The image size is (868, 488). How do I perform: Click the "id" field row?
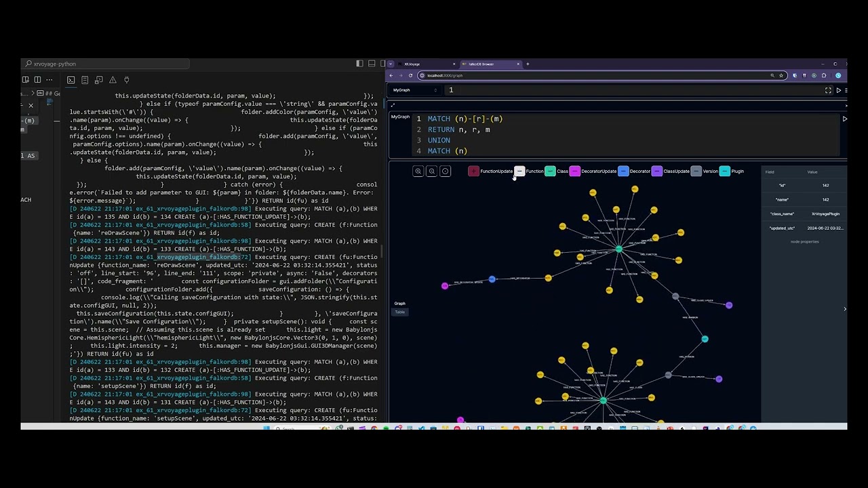tap(804, 186)
